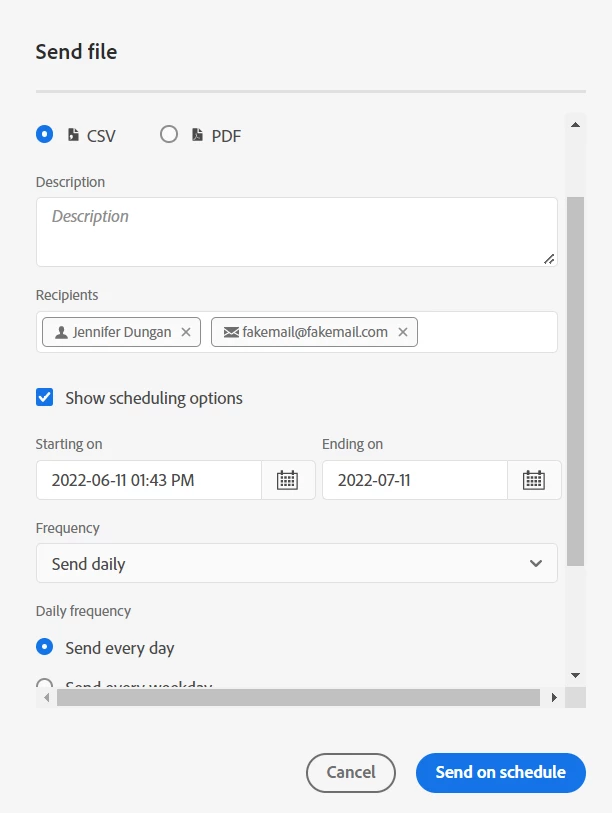The height and width of the screenshot is (813, 612).
Task: Click the Send every day label text
Action: [x=120, y=648]
